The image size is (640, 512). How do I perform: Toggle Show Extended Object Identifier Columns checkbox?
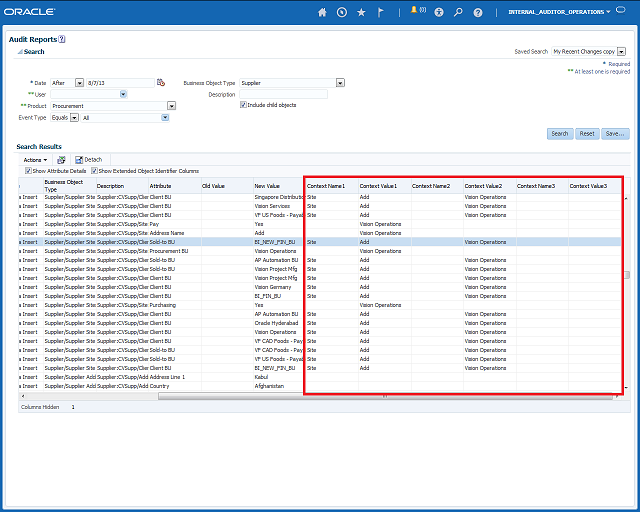(x=94, y=171)
